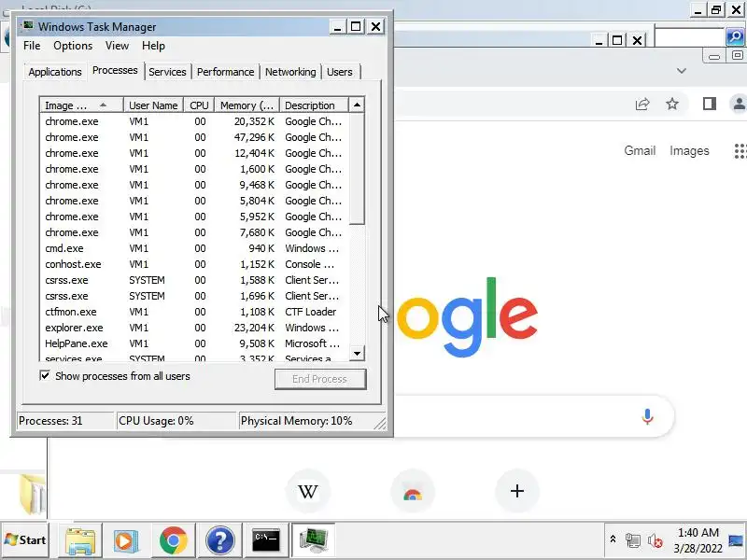
Task: Select the HelpPane.exe process row
Action: click(194, 343)
